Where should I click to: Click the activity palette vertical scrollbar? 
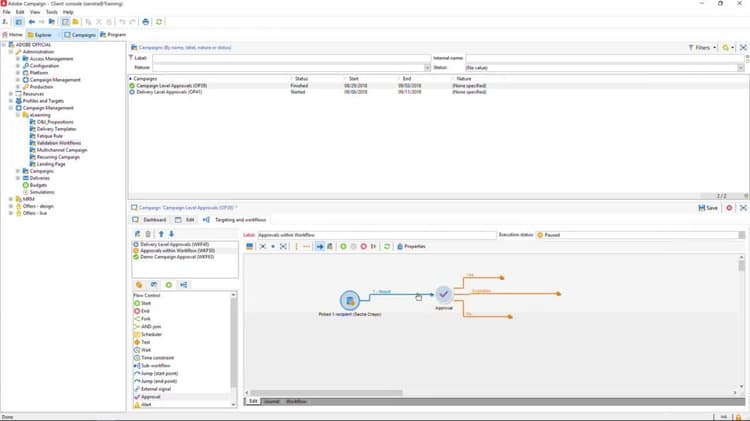[x=234, y=343]
